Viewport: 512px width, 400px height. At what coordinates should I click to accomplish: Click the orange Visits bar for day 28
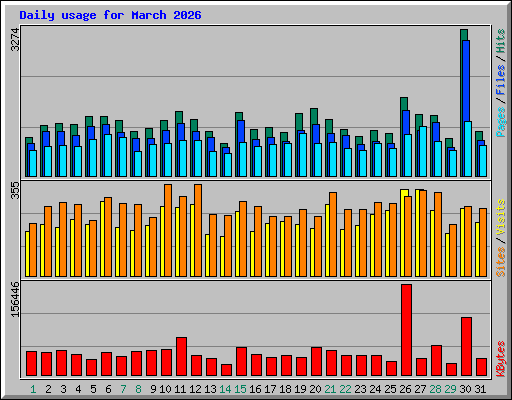pos(438,234)
